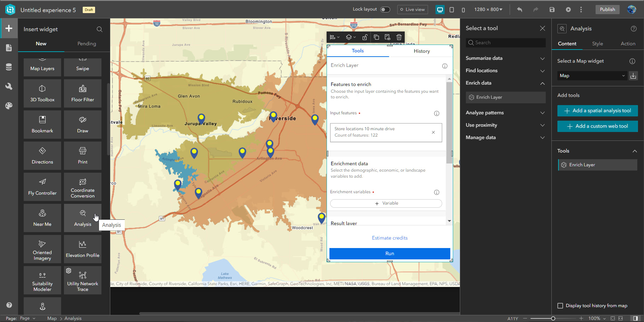The width and height of the screenshot is (644, 322).
Task: Open the 1280 × 800 resolution dropdown
Action: click(488, 10)
